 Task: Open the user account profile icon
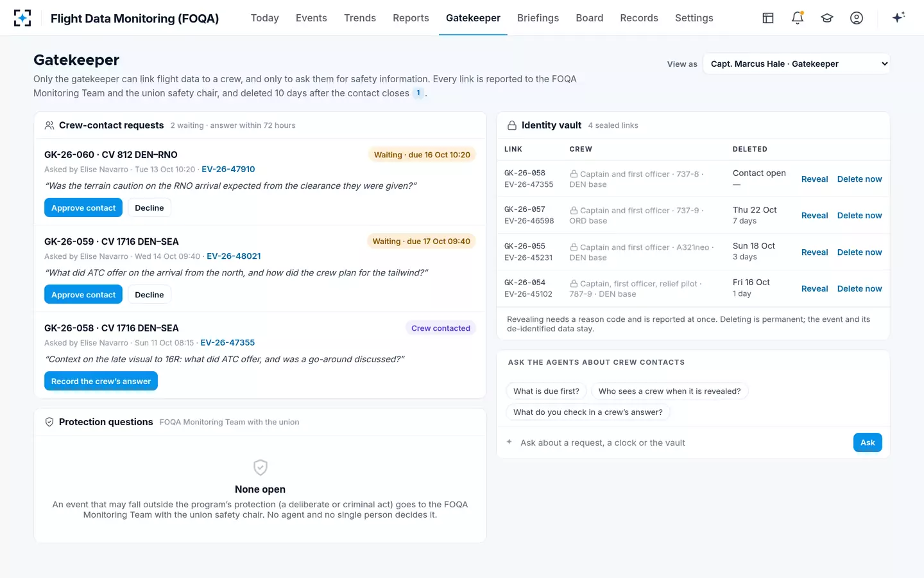point(857,18)
